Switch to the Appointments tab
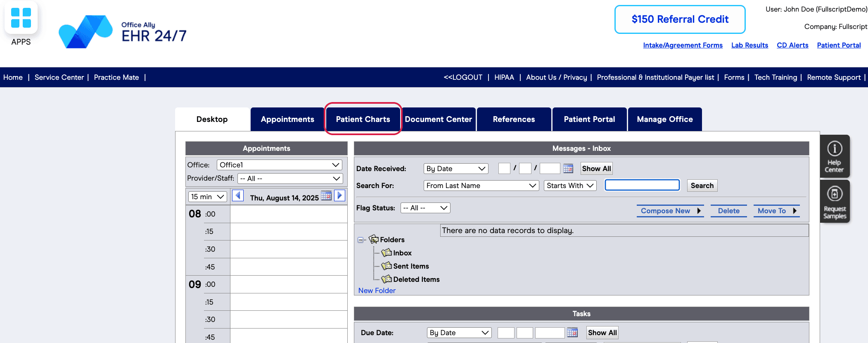 tap(287, 119)
